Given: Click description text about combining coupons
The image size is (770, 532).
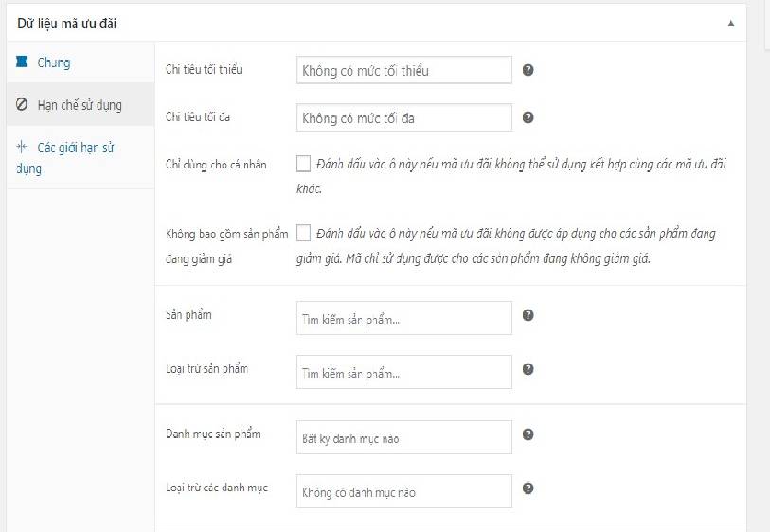Looking at the screenshot, I should 511,176.
